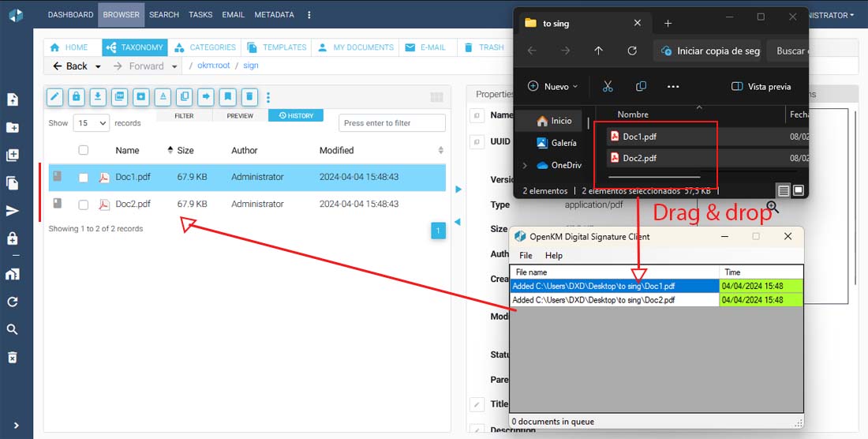Click the delete trash toolbar icon
The width and height of the screenshot is (868, 439).
249,97
